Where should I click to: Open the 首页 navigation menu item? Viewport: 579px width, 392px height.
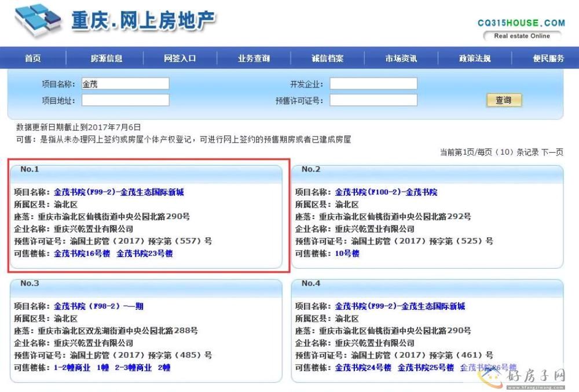[x=33, y=58]
